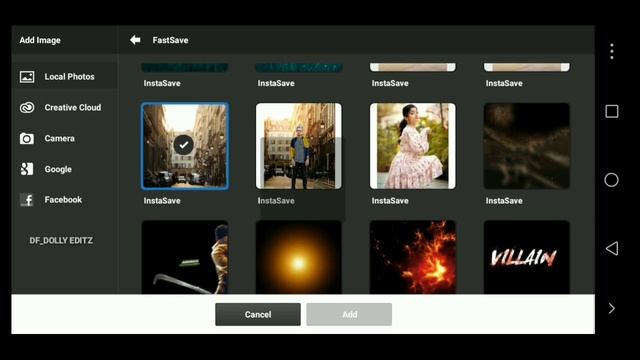Viewport: 640px width, 360px height.
Task: Click the Add button
Action: (349, 314)
